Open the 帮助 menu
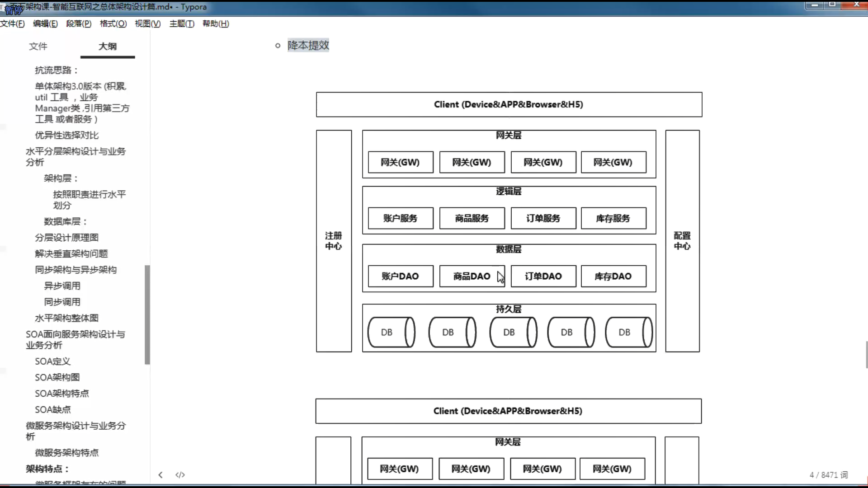Image resolution: width=868 pixels, height=488 pixels. tap(216, 23)
